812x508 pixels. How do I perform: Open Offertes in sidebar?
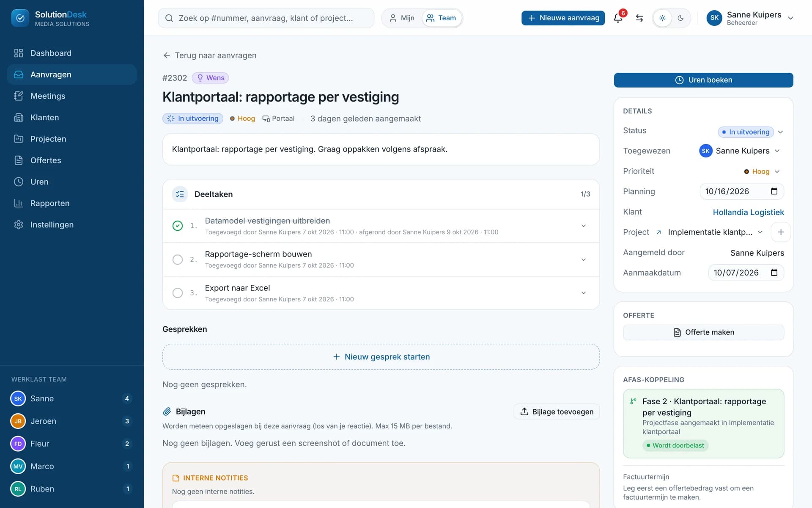[72, 160]
